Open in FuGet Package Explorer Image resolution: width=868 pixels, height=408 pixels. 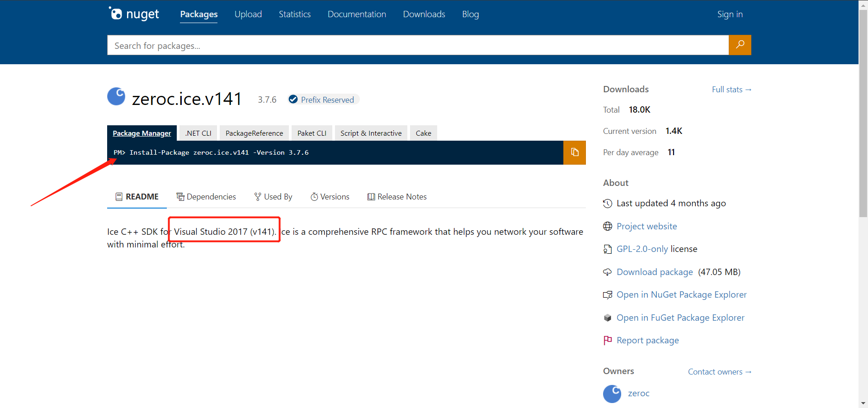pyautogui.click(x=680, y=318)
